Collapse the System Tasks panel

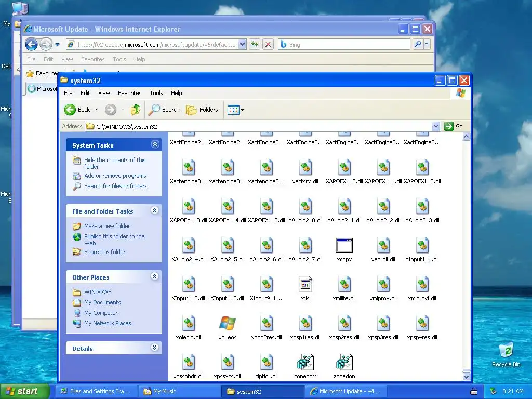pos(155,144)
